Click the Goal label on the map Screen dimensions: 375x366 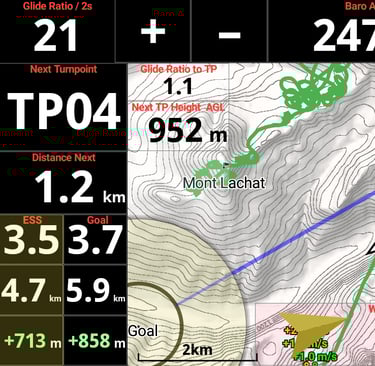coord(143,331)
